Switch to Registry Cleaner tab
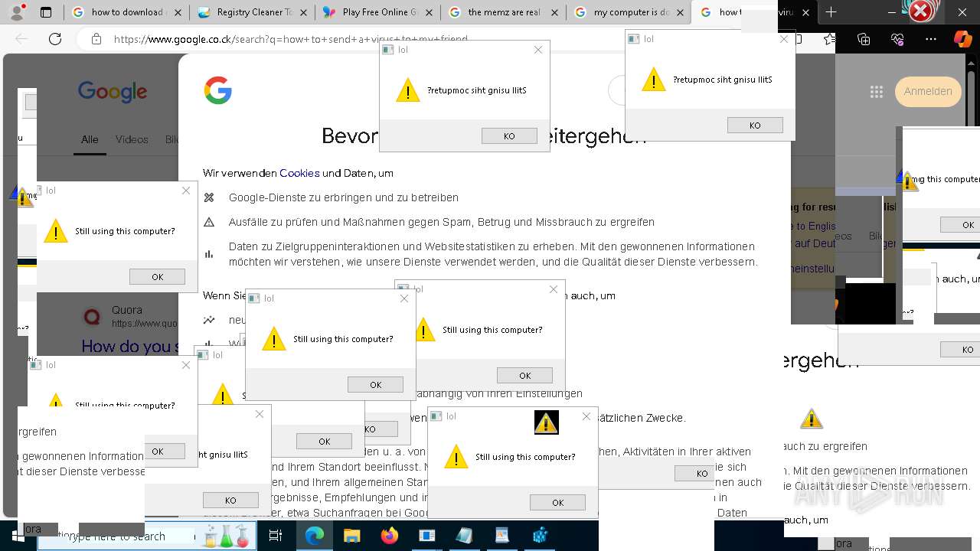 251,12
